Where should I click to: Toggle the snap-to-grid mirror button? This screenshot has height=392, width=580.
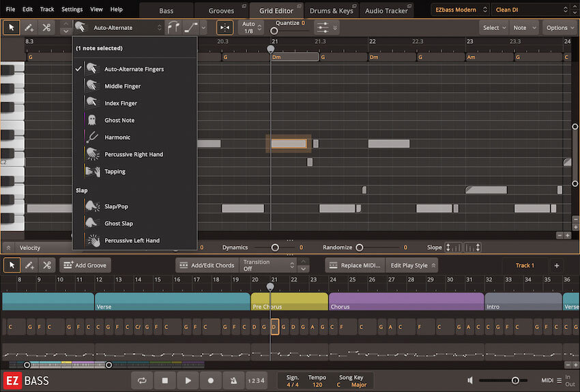224,28
